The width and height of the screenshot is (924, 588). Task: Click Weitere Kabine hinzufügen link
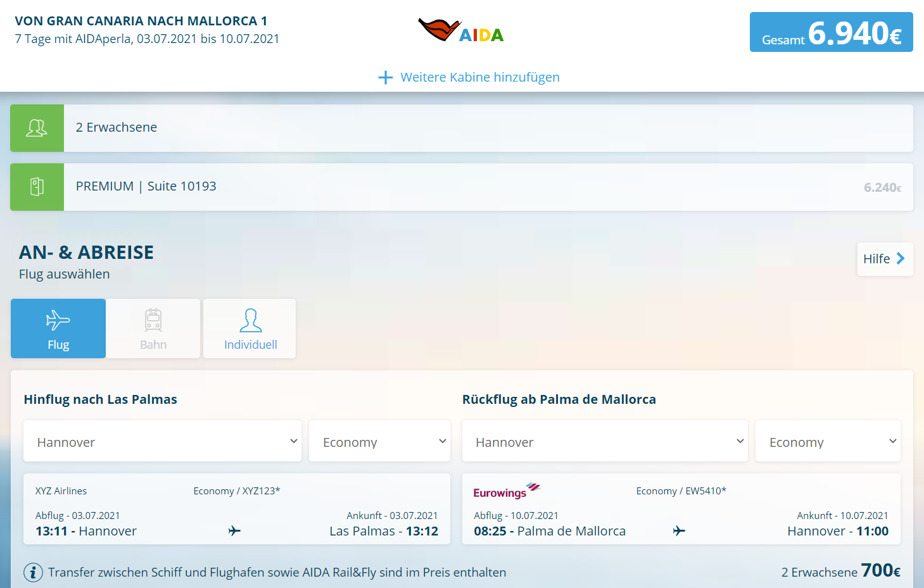[479, 77]
